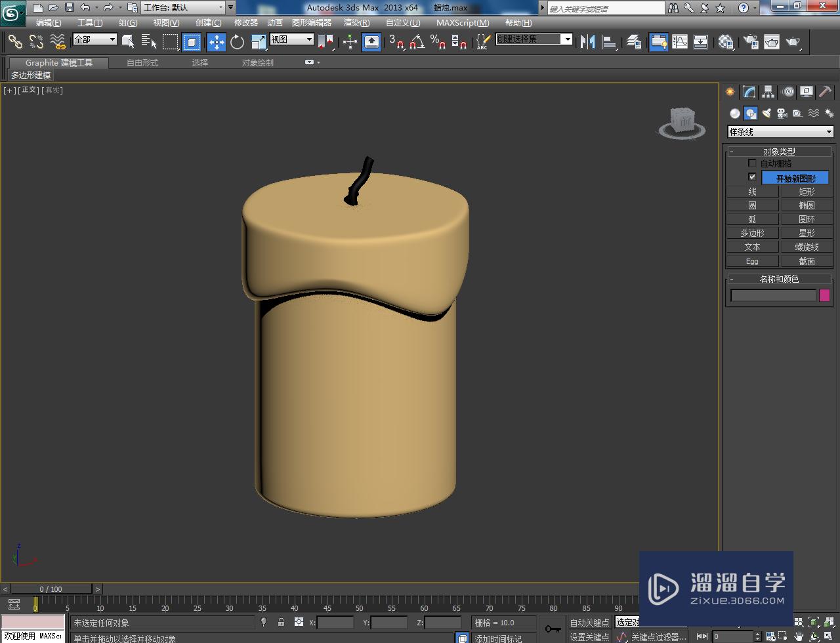Open the Schematic View icon
Screen dimensions: 840x643
pos(701,42)
